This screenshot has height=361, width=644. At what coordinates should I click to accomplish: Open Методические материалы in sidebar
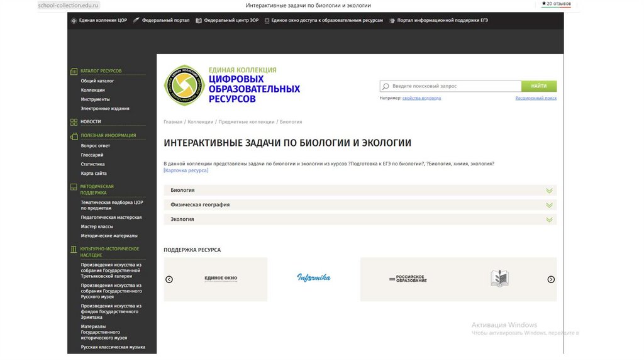[x=109, y=236]
